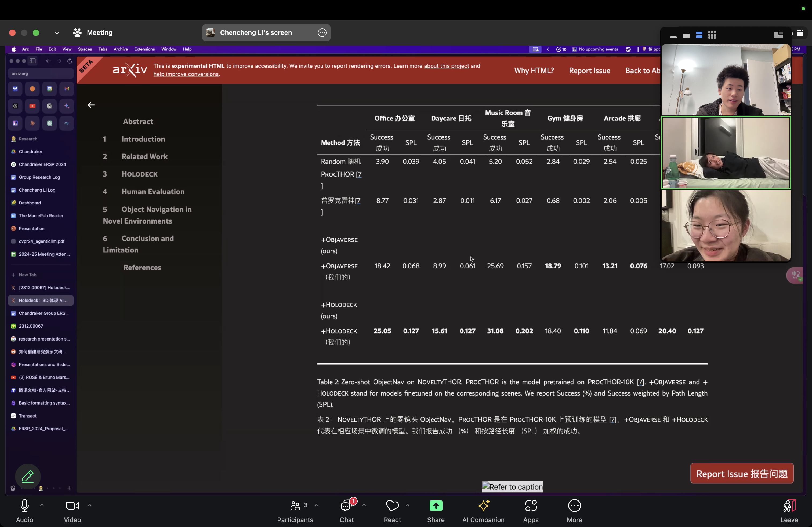
Task: Open YouTube from the pinned app grid
Action: (32, 106)
